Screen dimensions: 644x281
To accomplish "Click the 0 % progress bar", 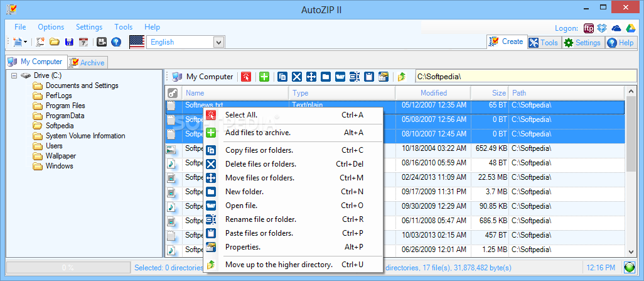I will point(68,267).
